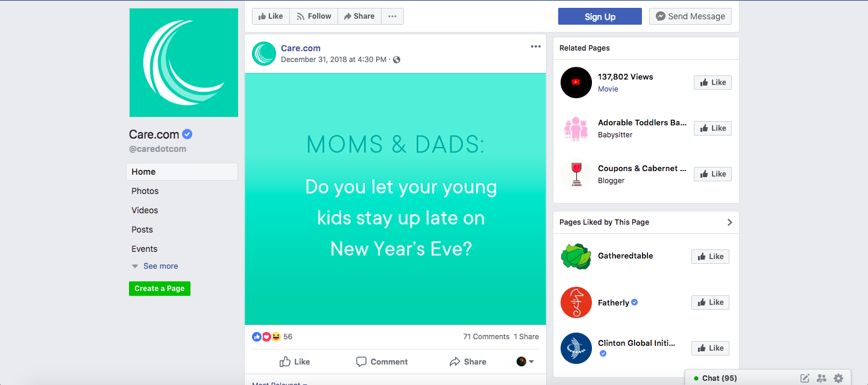The image size is (868, 385).
Task: Toggle Like on the Care.com page
Action: pos(271,16)
